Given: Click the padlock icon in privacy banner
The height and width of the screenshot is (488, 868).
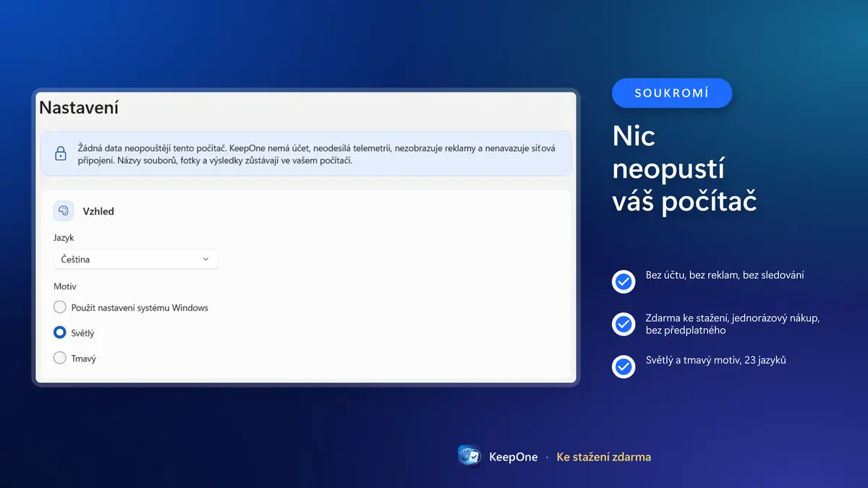Looking at the screenshot, I should coord(61,153).
